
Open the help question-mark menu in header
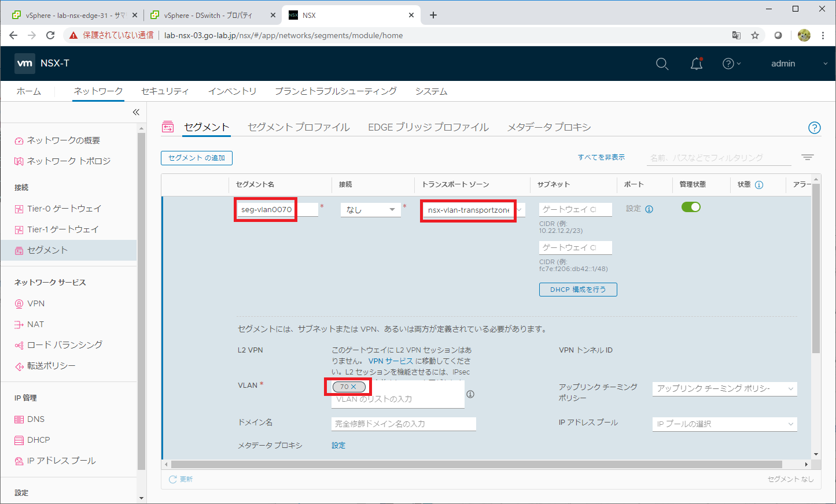click(731, 64)
